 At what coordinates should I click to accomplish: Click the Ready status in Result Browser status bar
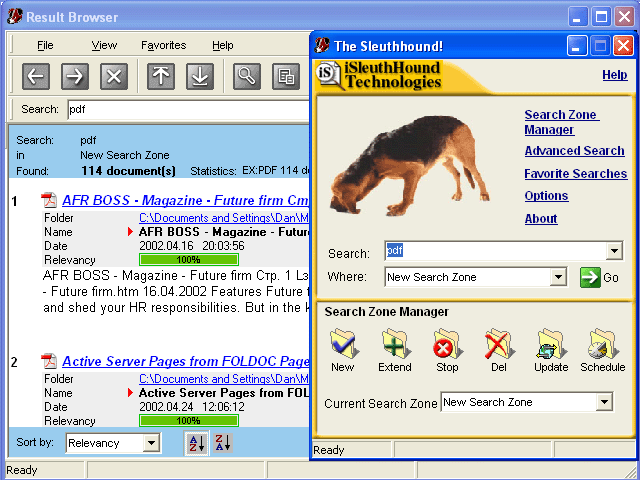pyautogui.click(x=22, y=470)
